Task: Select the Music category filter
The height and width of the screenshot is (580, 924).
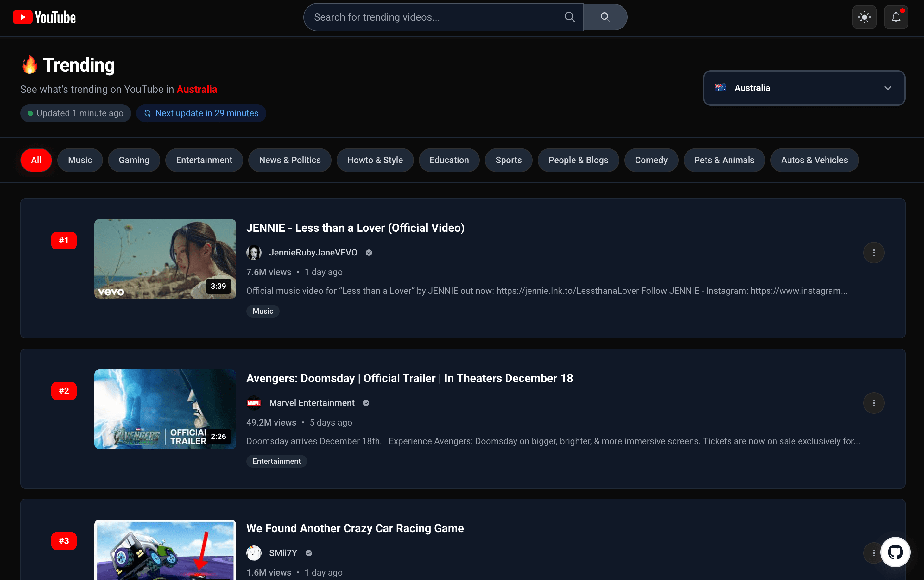Action: tap(80, 160)
